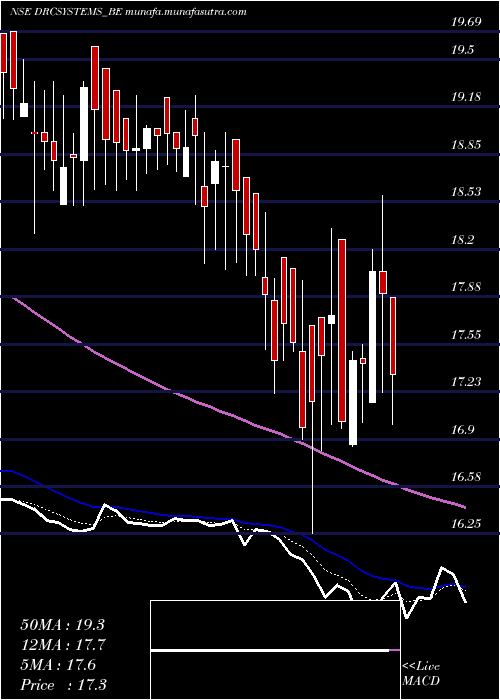Screen dimensions: 500x700
Task: Click the <<Live MACD label
Action: coord(421,674)
